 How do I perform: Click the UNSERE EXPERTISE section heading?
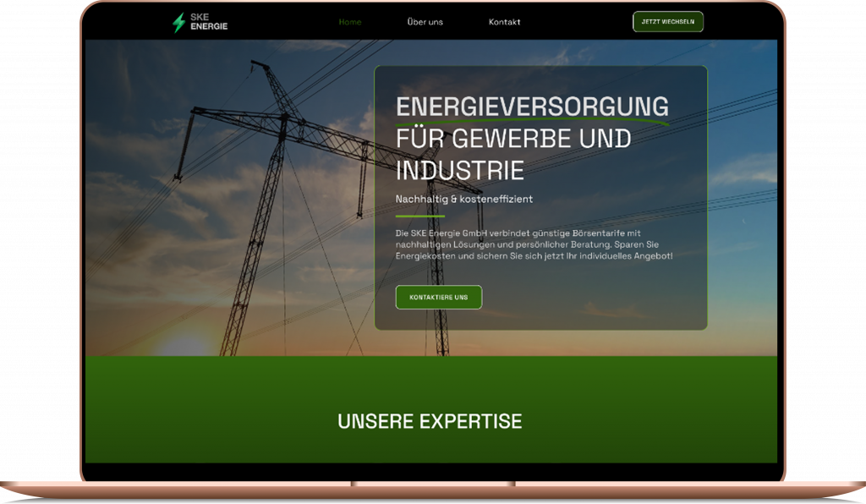430,421
